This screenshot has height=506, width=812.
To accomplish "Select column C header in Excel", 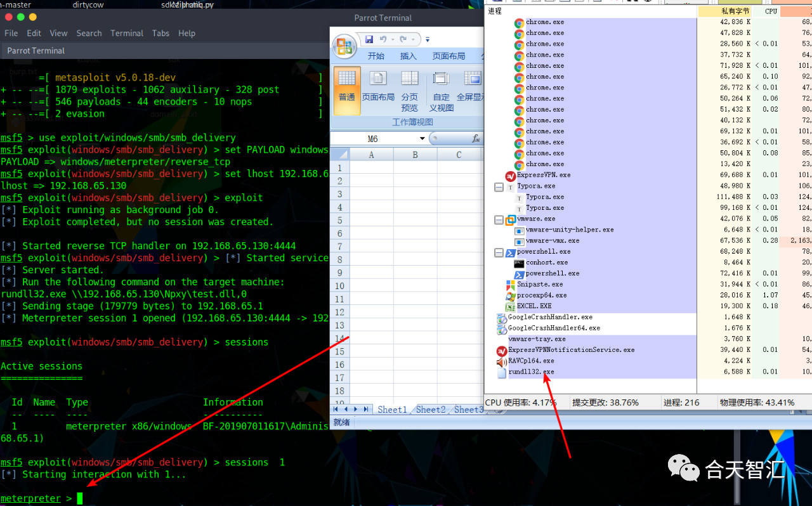I will 459,155.
